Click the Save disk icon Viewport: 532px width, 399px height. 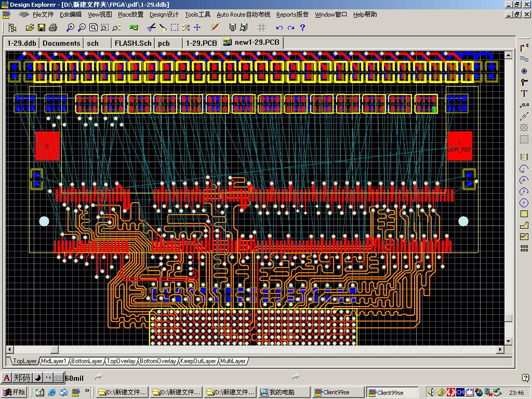41,28
